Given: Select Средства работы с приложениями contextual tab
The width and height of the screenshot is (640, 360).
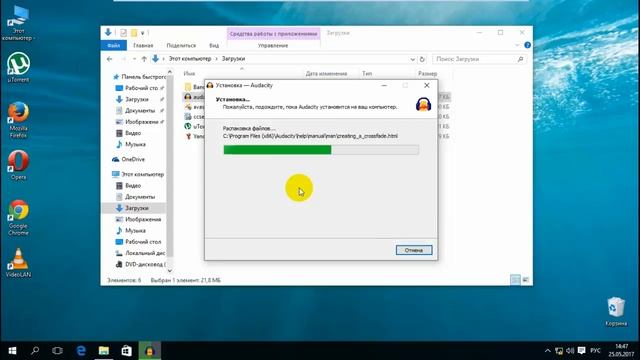Looking at the screenshot, I should pos(273,34).
